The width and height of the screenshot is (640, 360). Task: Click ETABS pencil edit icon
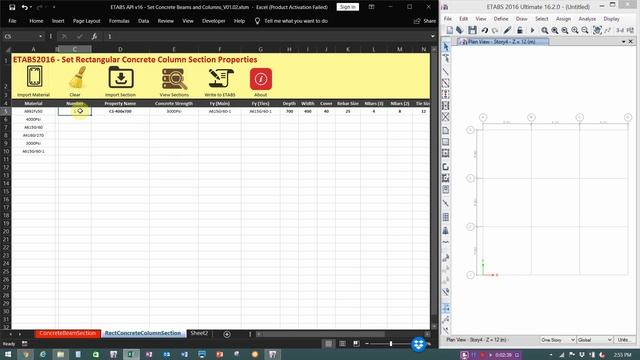click(507, 30)
